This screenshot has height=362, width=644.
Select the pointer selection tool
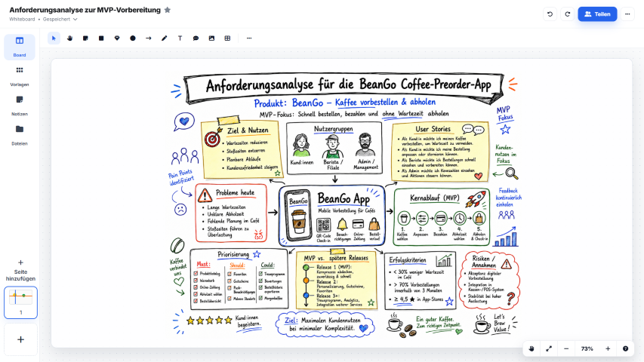coord(54,38)
